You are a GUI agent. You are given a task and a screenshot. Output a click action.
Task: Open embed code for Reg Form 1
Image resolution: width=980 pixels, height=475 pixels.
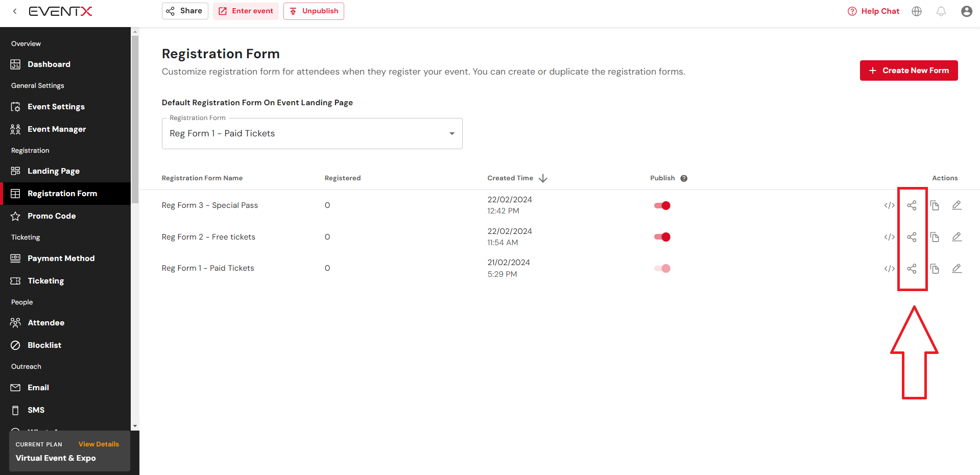889,269
